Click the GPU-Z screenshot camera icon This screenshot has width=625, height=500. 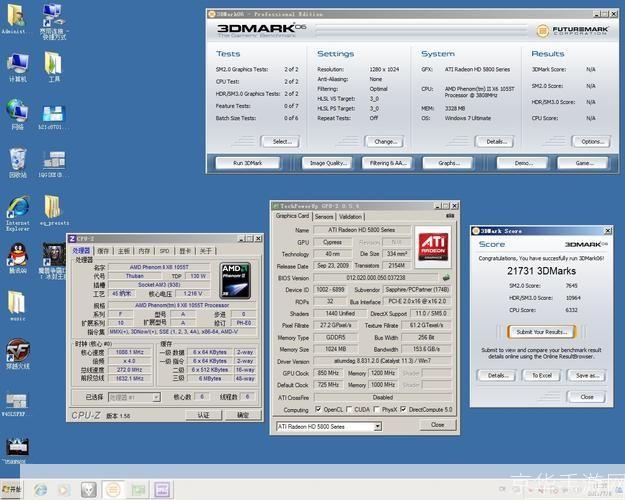[x=450, y=216]
